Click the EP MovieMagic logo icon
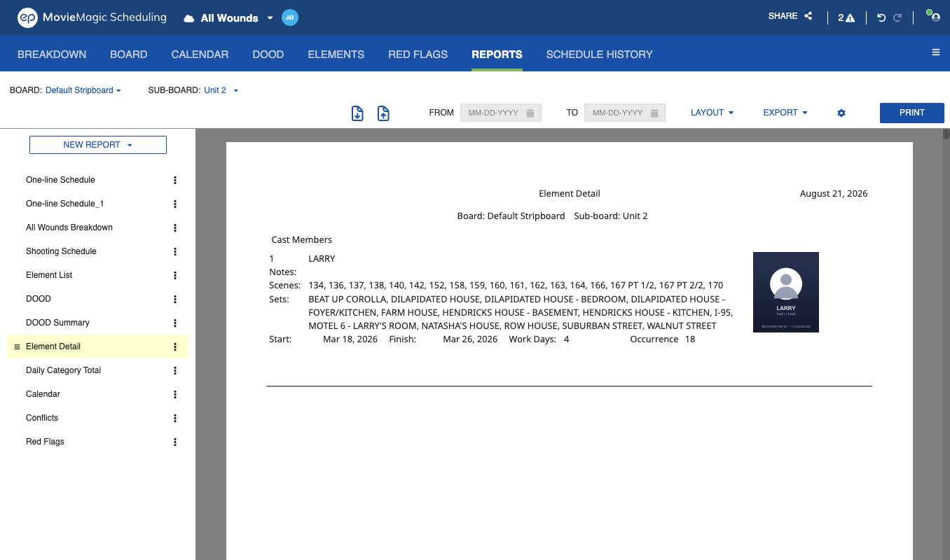Image resolution: width=950 pixels, height=560 pixels. [x=27, y=17]
